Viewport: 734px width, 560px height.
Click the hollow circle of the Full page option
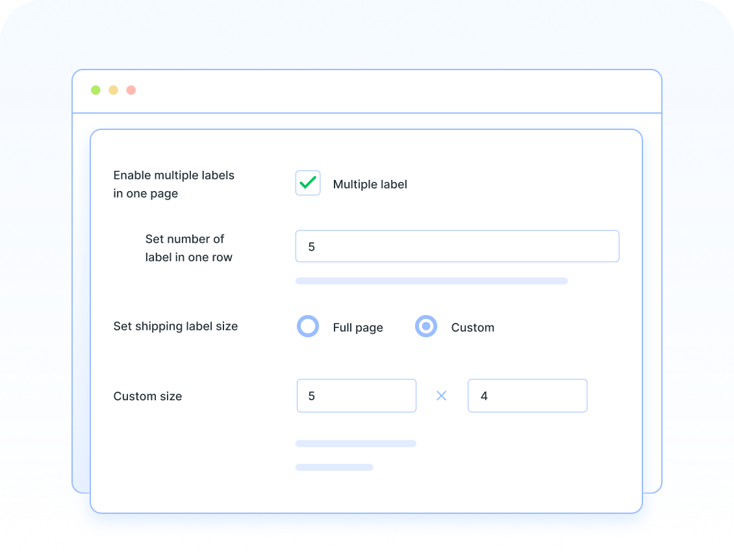pos(308,326)
